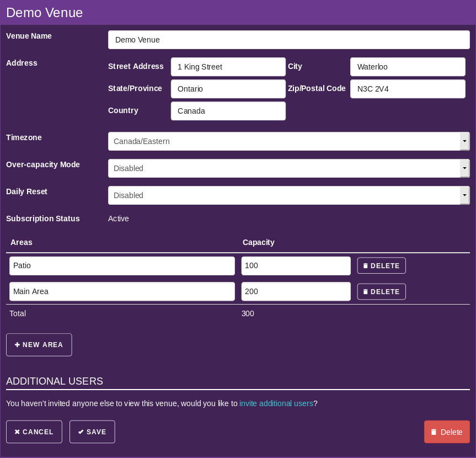Edit the Country input field
The height and width of the screenshot is (458, 476).
pos(228,111)
